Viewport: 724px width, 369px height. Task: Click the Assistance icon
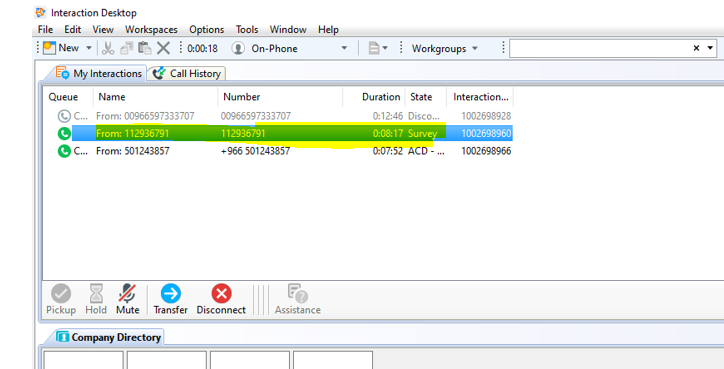tap(297, 293)
